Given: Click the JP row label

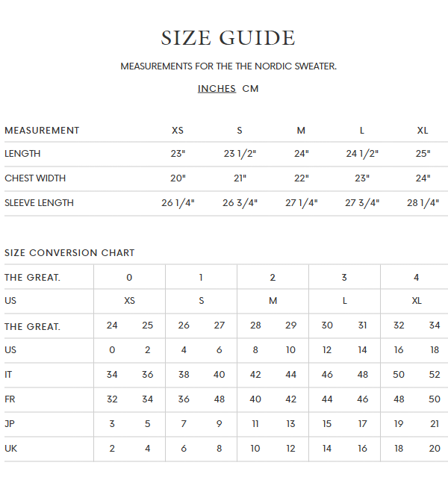Looking at the screenshot, I should coord(10,424).
